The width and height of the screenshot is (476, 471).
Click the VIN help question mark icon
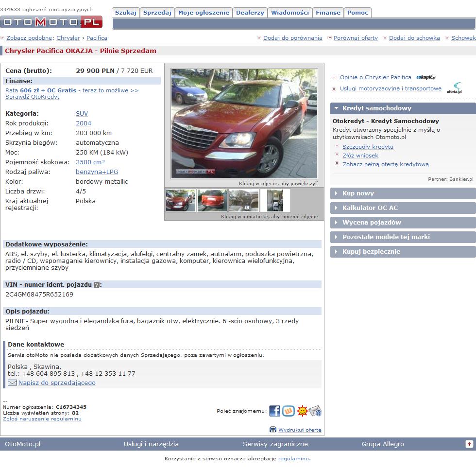click(97, 285)
